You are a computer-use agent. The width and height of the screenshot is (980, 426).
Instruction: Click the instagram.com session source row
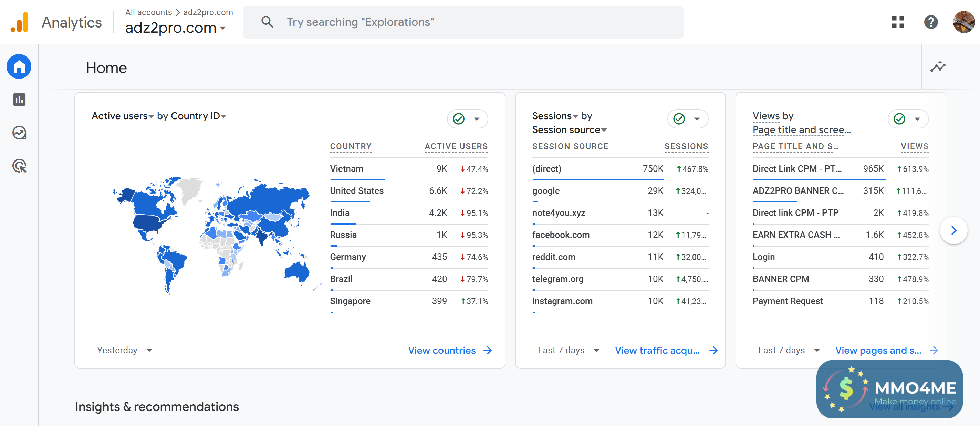[x=620, y=301]
